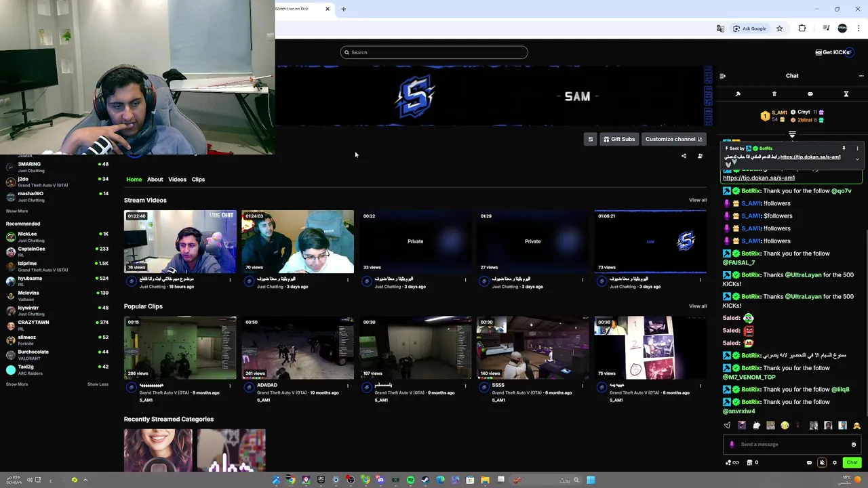This screenshot has width=868, height=488.
Task: Open hourglass slow mode icon
Action: click(846, 94)
